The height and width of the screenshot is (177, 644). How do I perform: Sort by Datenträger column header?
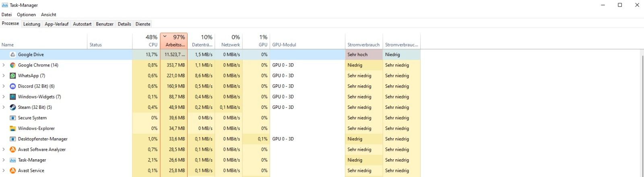(x=201, y=41)
